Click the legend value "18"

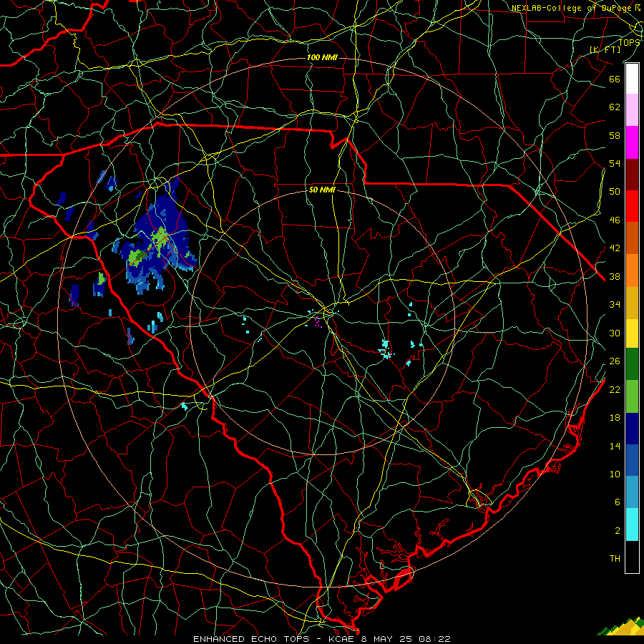pos(615,418)
